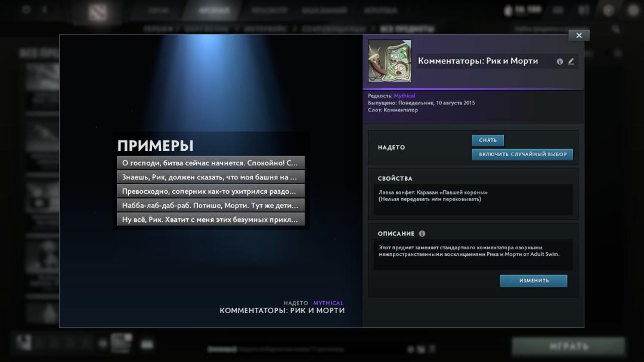Image resolution: width=644 pixels, height=362 pixels.
Task: Click the description text mentioning Adult Swim
Action: (469, 250)
